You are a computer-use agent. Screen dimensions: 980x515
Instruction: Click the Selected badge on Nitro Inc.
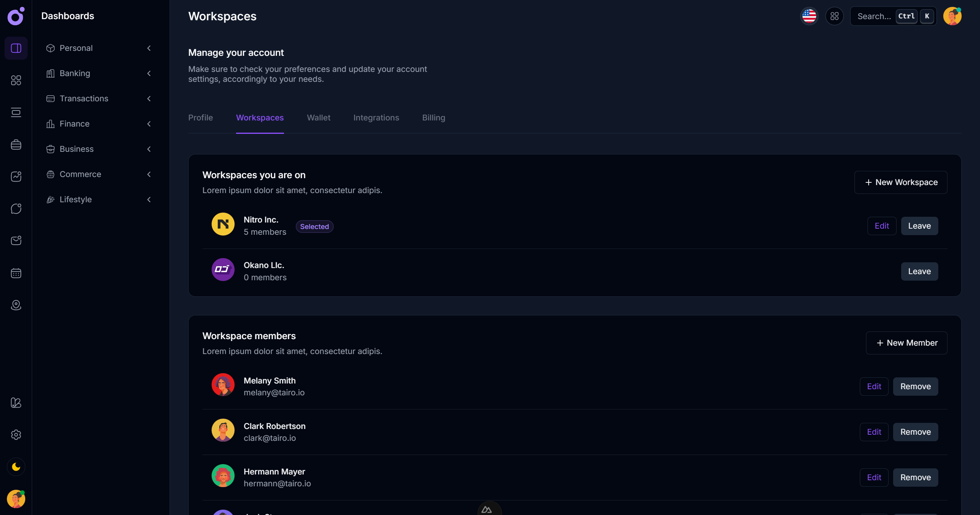(314, 226)
